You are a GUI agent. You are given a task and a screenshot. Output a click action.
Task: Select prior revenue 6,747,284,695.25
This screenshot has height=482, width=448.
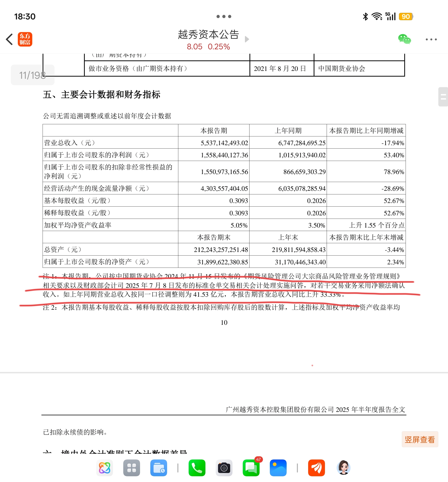pyautogui.click(x=302, y=143)
